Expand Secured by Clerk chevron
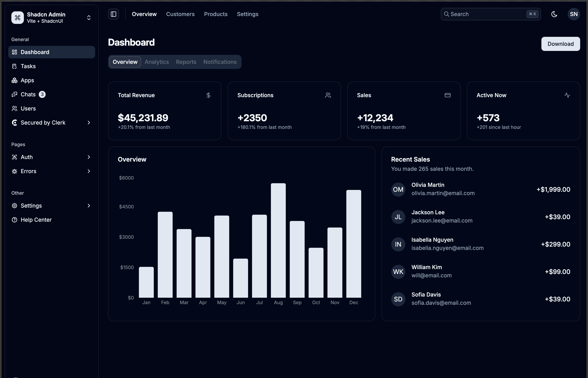The image size is (588, 378). 89,123
